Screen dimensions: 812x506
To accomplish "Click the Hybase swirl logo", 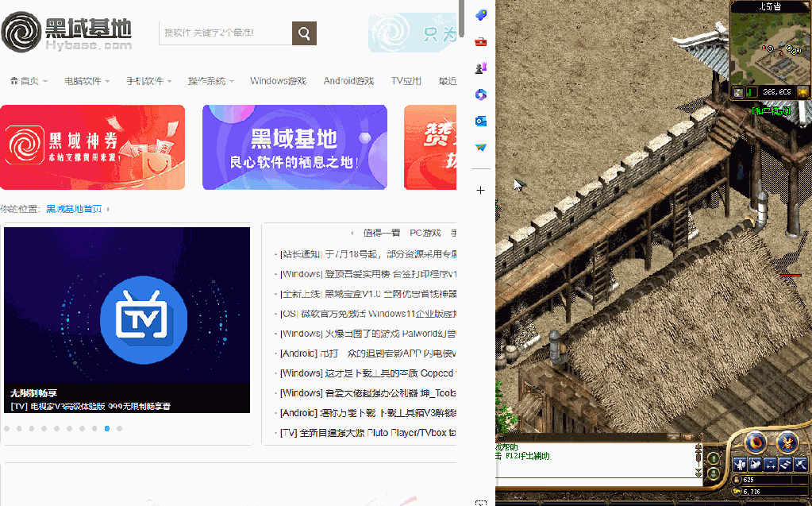I will 21,32.
